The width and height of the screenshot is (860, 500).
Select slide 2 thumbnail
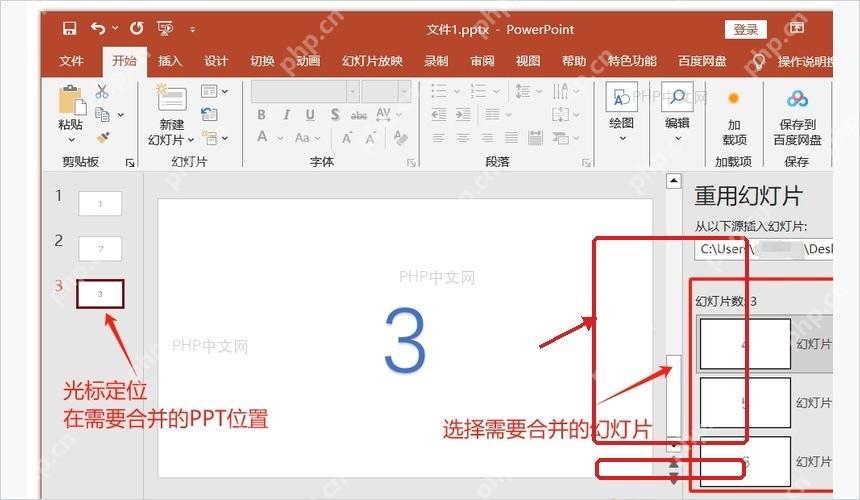tap(100, 249)
